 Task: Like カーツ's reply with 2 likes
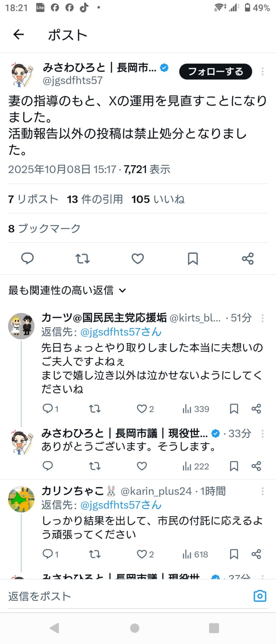(x=145, y=409)
